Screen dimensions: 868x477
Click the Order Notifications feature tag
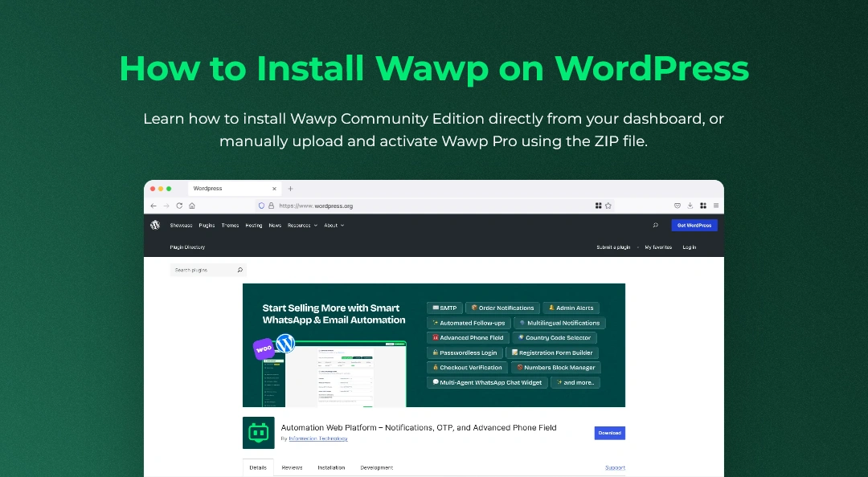click(x=502, y=308)
